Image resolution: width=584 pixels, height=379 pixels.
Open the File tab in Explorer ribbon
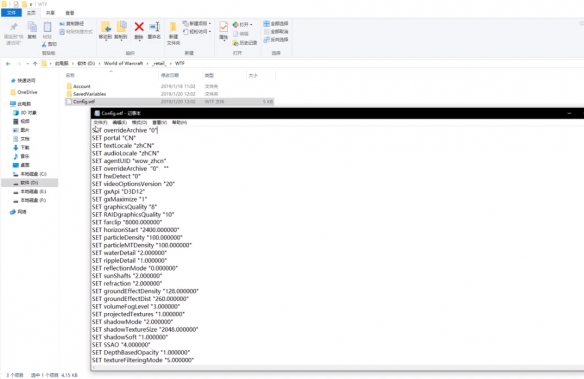point(11,13)
